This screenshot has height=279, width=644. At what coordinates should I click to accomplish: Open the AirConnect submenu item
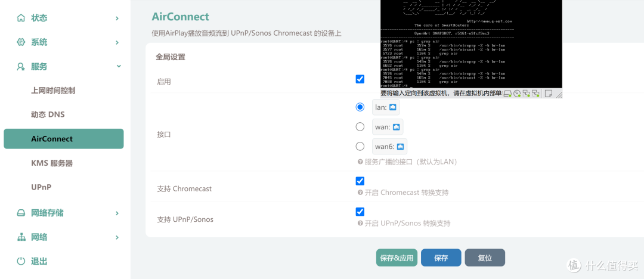point(64,139)
